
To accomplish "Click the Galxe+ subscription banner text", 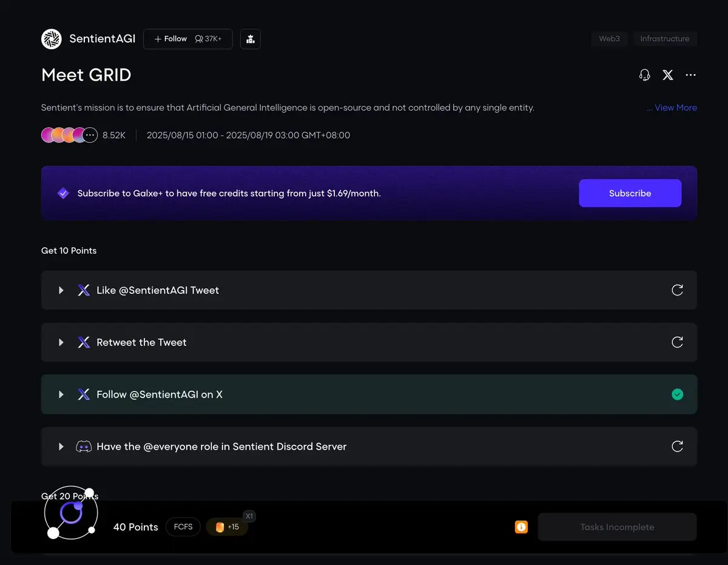I will [x=229, y=194].
